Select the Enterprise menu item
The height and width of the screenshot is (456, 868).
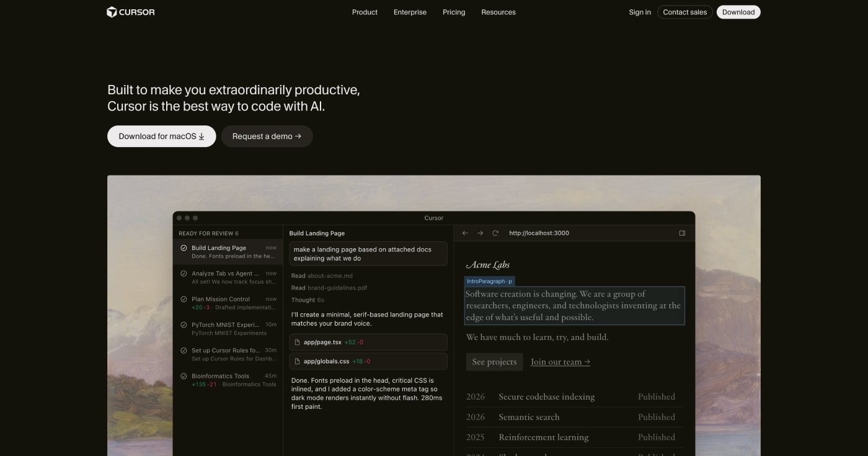pyautogui.click(x=410, y=12)
